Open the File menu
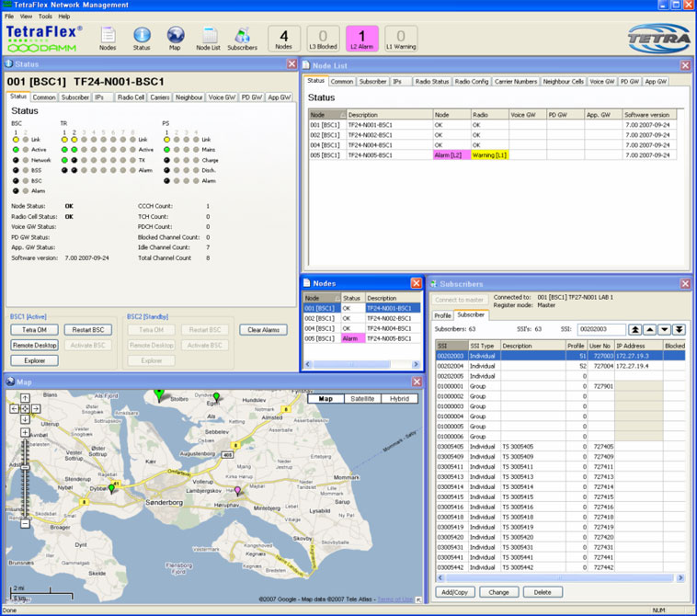Image resolution: width=697 pixels, height=616 pixels. coord(9,17)
